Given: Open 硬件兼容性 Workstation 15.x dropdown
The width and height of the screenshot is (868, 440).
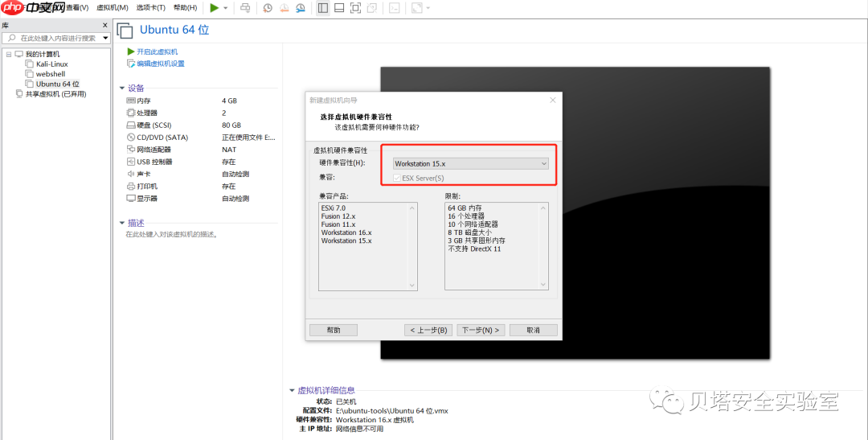Looking at the screenshot, I should coord(470,164).
